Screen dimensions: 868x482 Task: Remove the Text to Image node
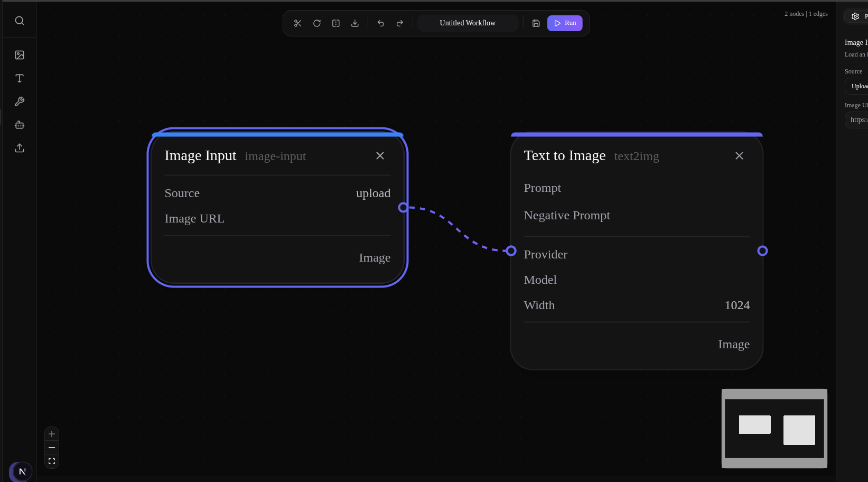coord(739,156)
